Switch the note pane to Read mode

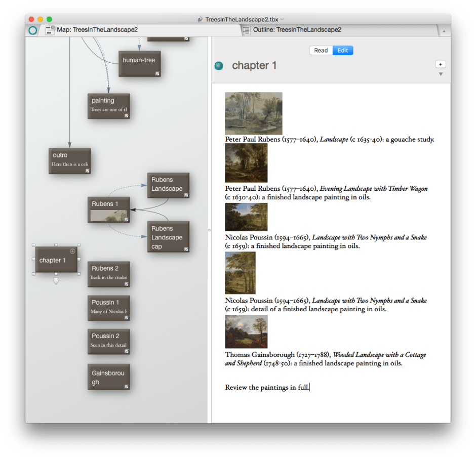click(x=321, y=51)
